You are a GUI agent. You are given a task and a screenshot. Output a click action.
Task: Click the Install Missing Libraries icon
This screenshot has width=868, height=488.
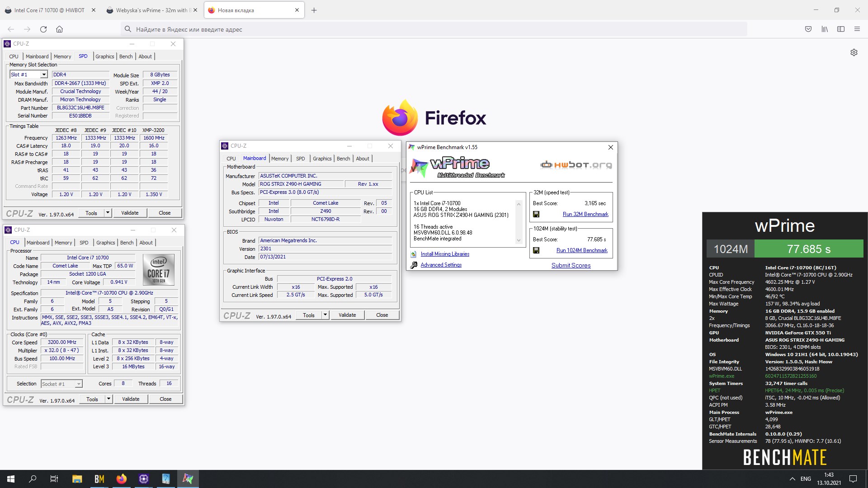point(413,254)
